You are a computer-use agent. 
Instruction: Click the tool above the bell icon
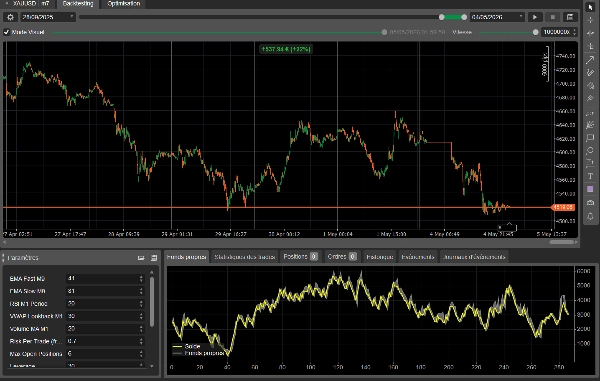click(x=590, y=202)
